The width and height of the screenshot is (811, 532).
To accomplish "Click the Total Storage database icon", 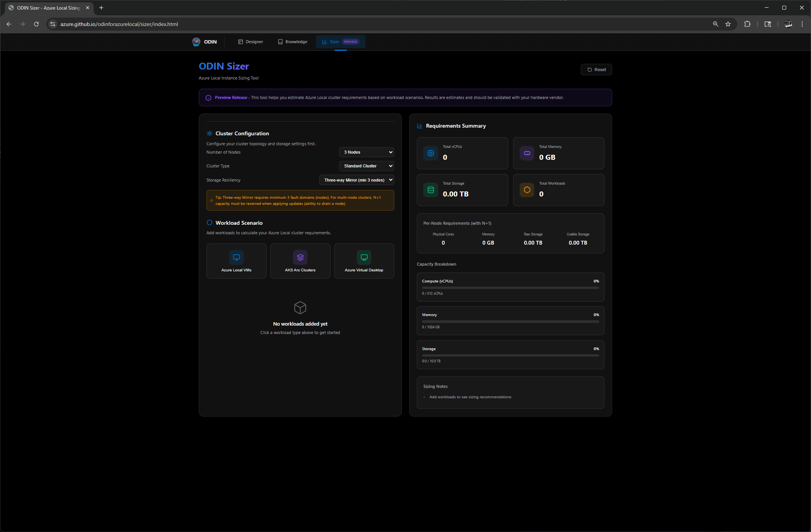I will click(431, 190).
